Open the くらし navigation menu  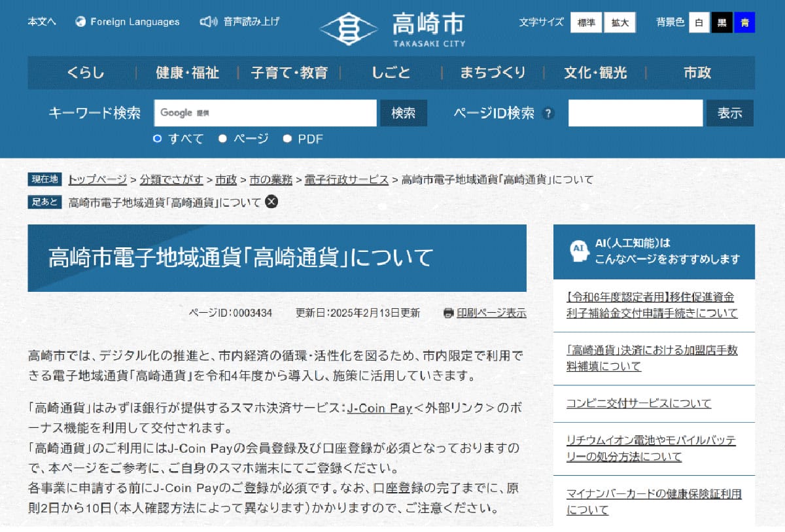click(x=85, y=73)
